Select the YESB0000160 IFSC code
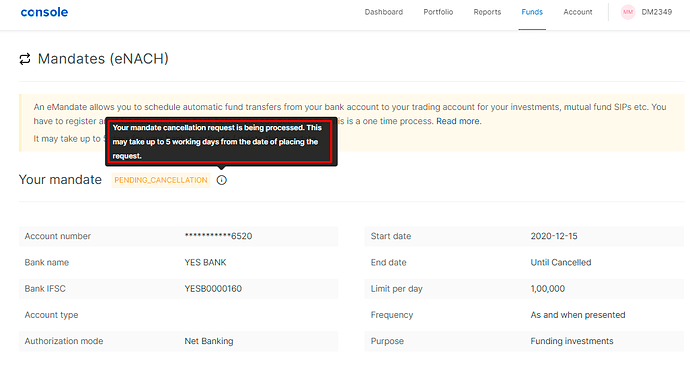The image size is (690, 371). click(x=213, y=289)
